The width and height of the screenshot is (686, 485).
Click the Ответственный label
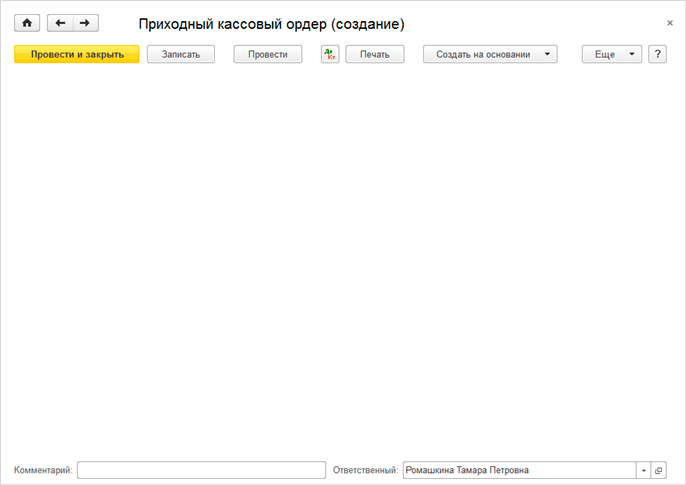[x=364, y=470]
